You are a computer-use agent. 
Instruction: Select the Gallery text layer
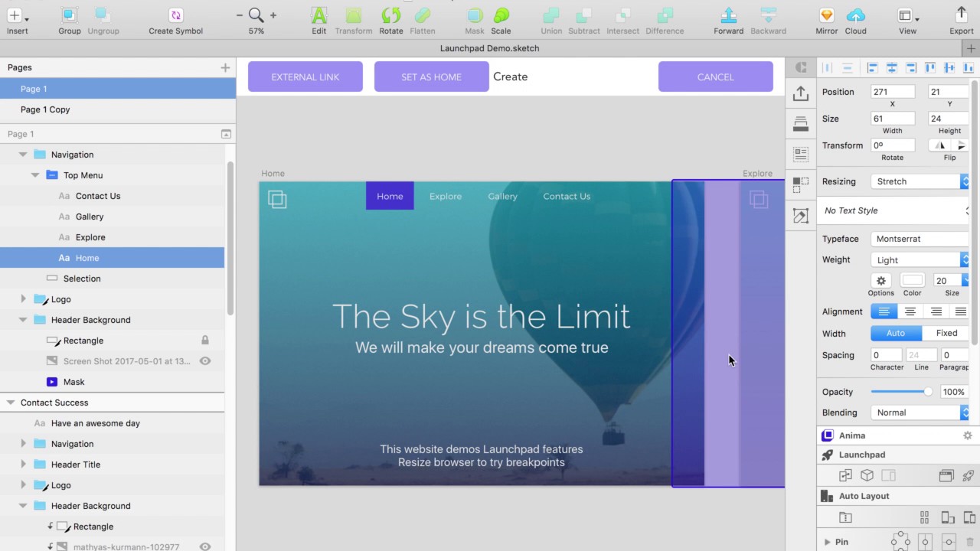coord(90,217)
